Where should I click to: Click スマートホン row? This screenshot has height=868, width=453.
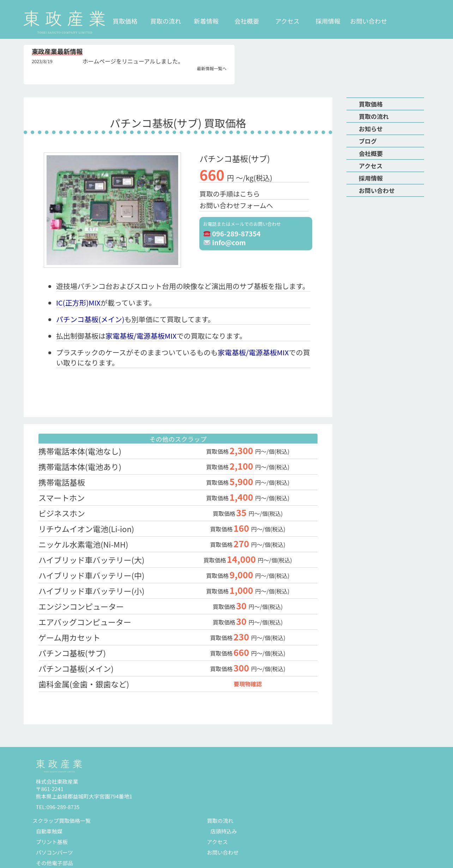click(178, 498)
